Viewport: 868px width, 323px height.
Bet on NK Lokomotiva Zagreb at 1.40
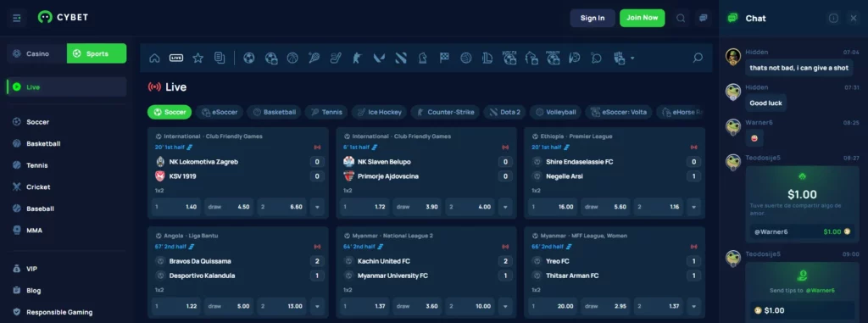pos(176,207)
